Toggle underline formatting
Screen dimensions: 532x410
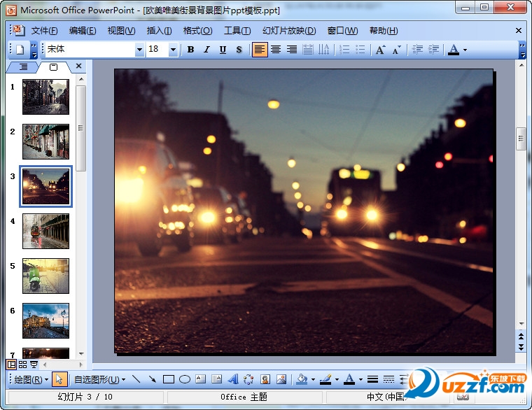223,50
